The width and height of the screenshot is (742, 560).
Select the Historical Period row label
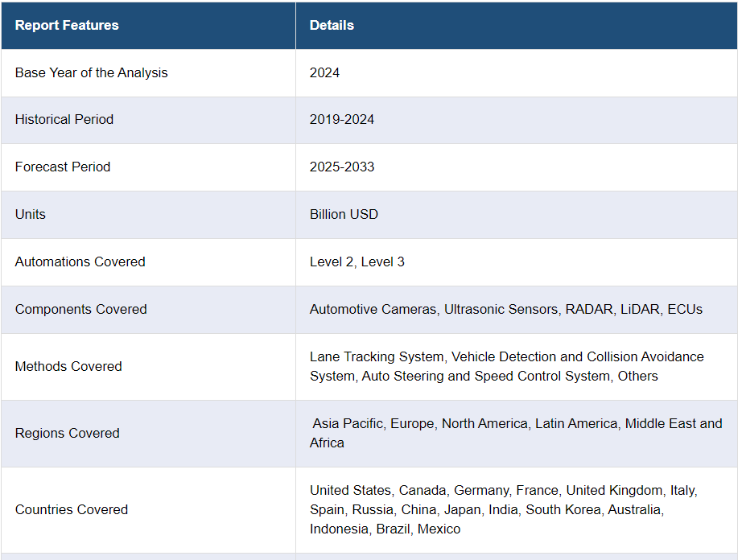64,119
